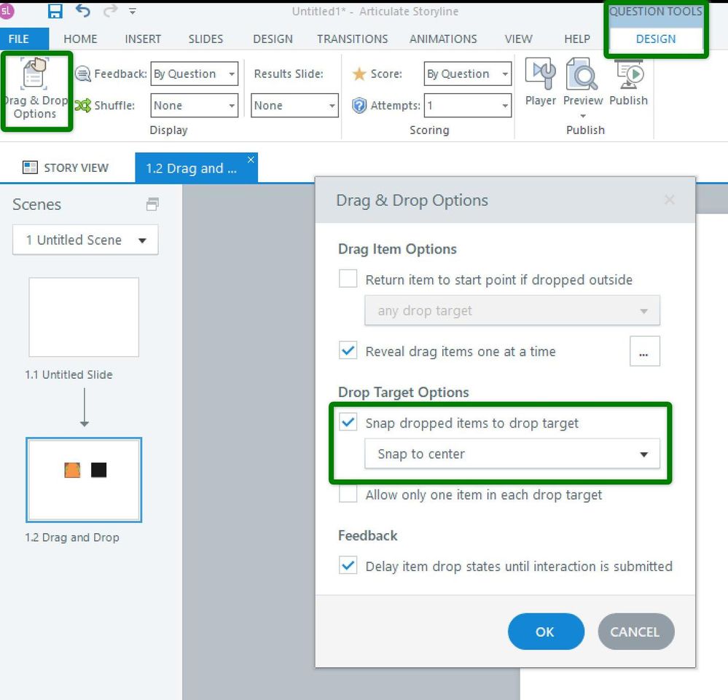Viewport: 728px width, 700px height.
Task: Click the Scenes panel heading
Action: click(x=36, y=204)
